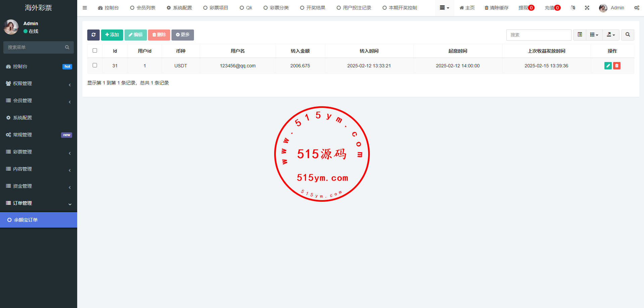The width and height of the screenshot is (644, 308).
Task: Click the table 搜索 input field
Action: coord(538,35)
